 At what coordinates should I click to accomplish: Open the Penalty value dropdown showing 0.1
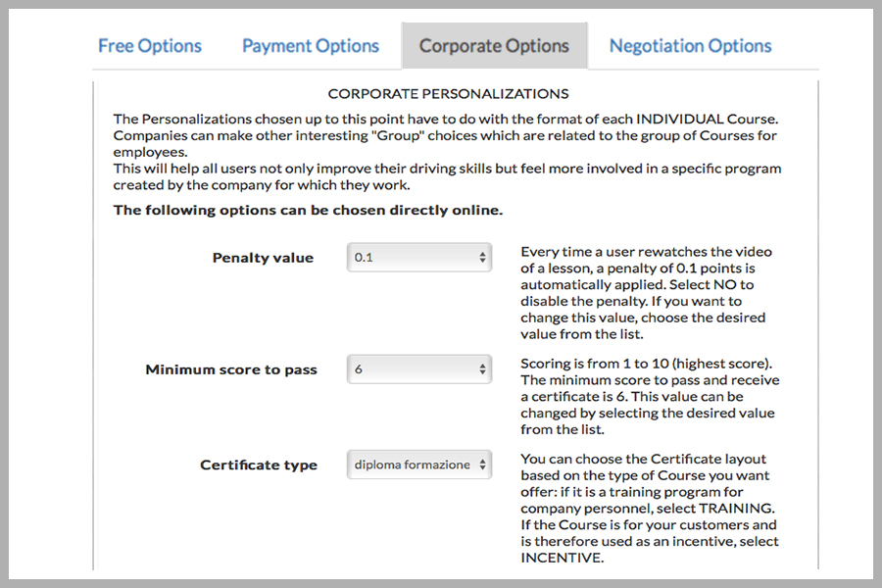[x=419, y=257]
